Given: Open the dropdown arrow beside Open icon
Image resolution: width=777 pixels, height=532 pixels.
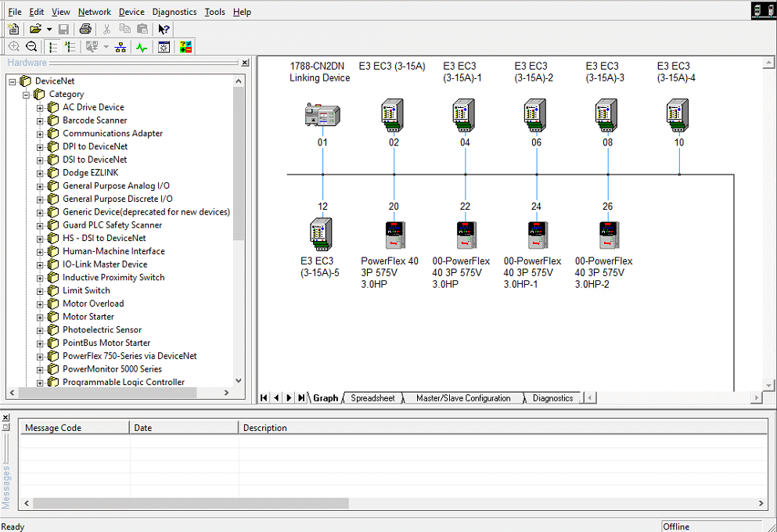Looking at the screenshot, I should point(49,30).
